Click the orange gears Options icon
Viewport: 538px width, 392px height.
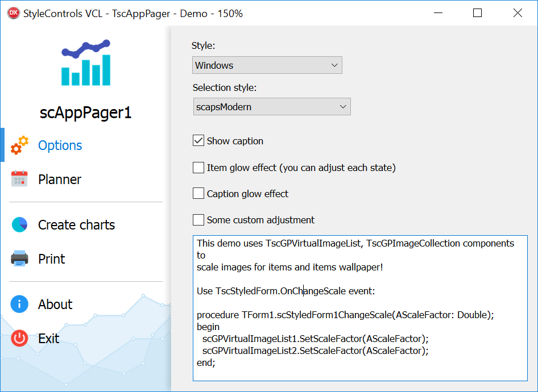tap(19, 145)
